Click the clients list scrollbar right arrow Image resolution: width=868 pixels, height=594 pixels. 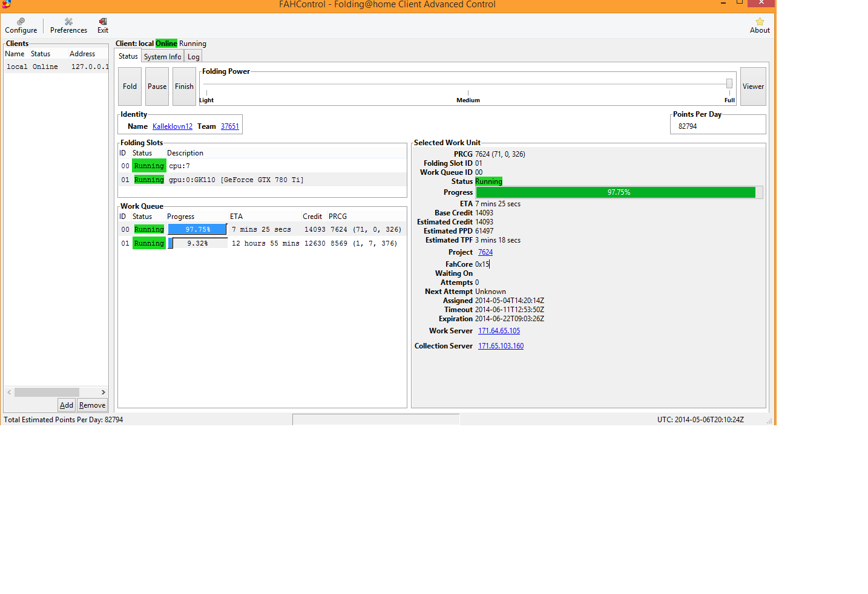pyautogui.click(x=104, y=392)
